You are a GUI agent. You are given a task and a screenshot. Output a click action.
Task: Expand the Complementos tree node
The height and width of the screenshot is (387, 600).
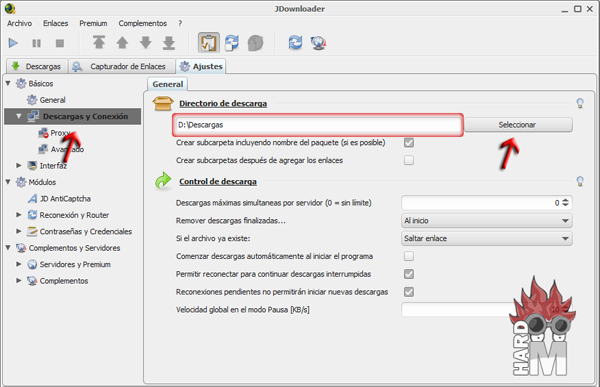(18, 281)
